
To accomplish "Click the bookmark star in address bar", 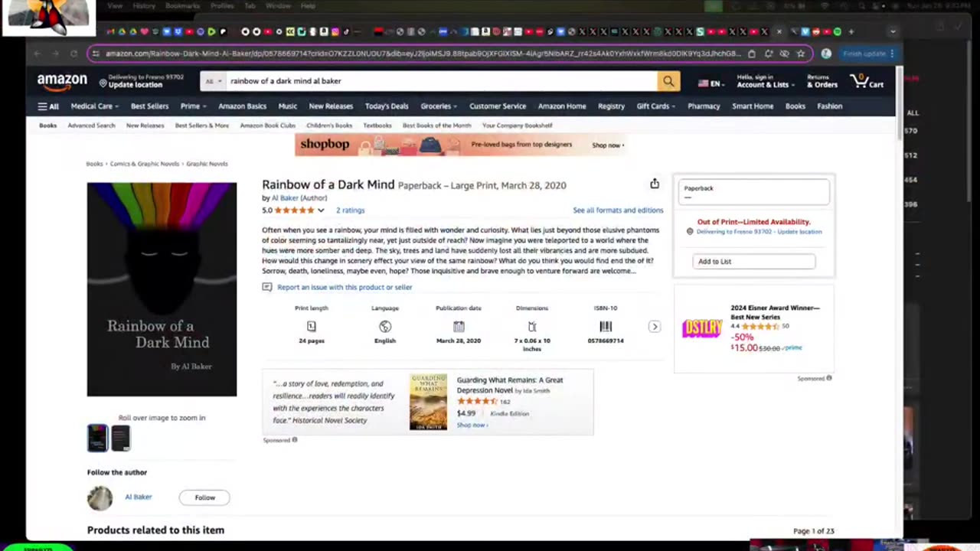I will (x=801, y=54).
